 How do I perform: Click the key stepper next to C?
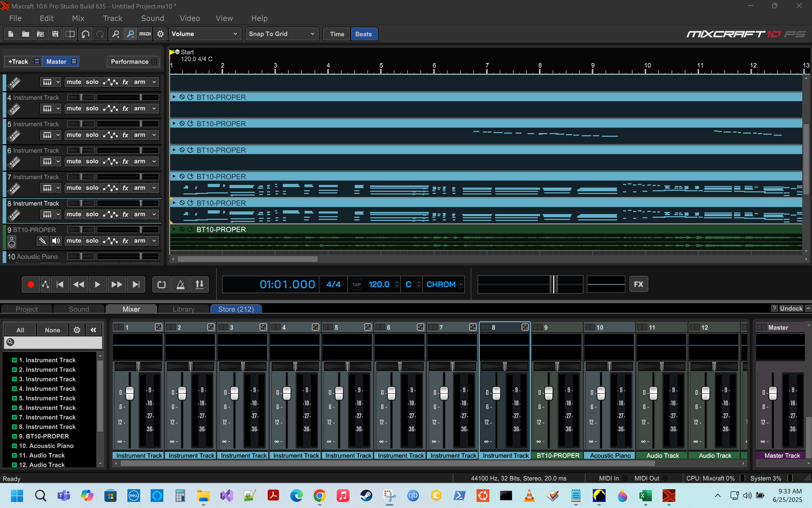[x=418, y=284]
